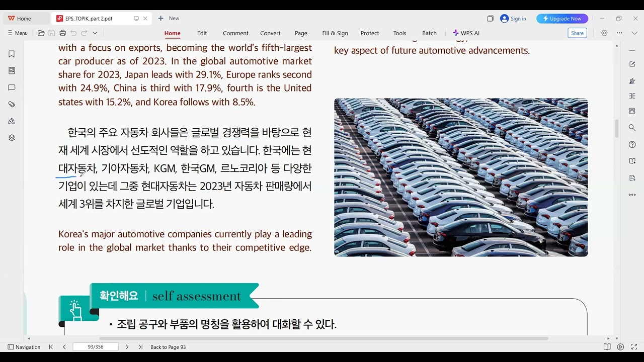This screenshot has width=644, height=362.
Task: Open the ribbon more options ellipsis
Action: (619, 33)
